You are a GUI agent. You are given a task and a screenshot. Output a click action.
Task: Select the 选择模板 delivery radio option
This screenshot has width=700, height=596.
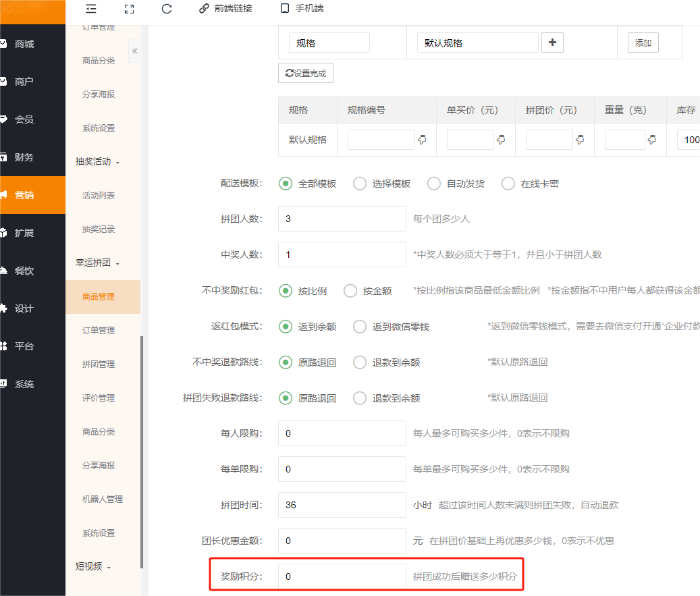click(360, 184)
